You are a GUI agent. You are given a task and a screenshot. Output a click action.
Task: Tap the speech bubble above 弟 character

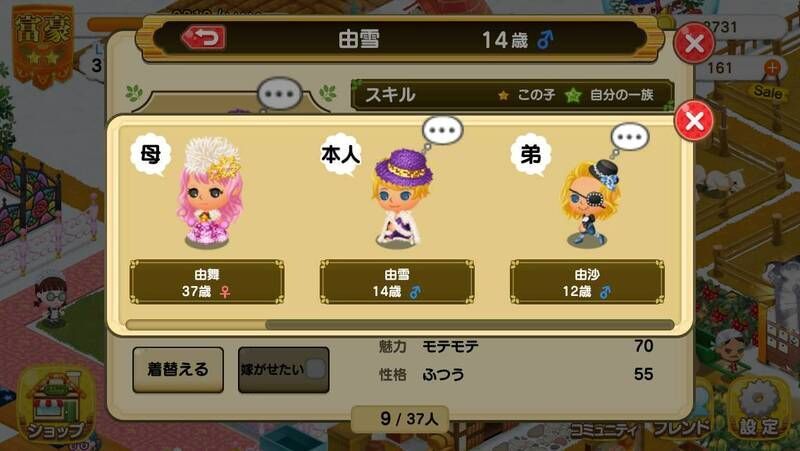click(630, 137)
